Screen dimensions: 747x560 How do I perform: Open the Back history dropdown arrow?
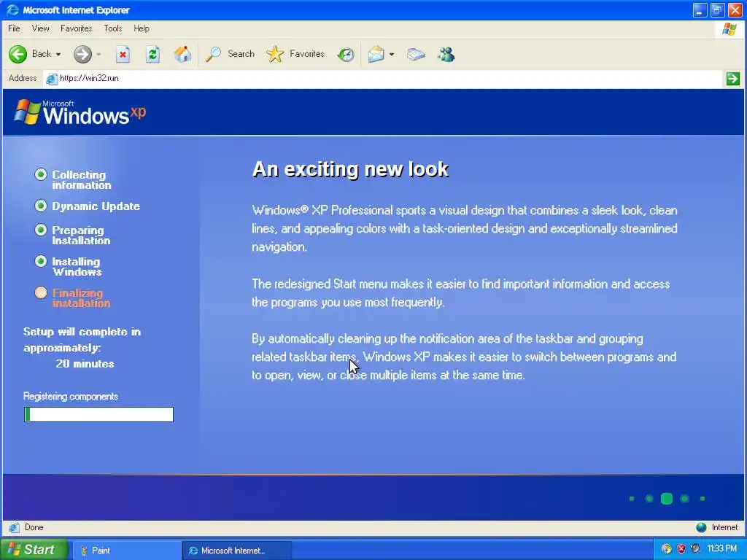click(x=58, y=55)
